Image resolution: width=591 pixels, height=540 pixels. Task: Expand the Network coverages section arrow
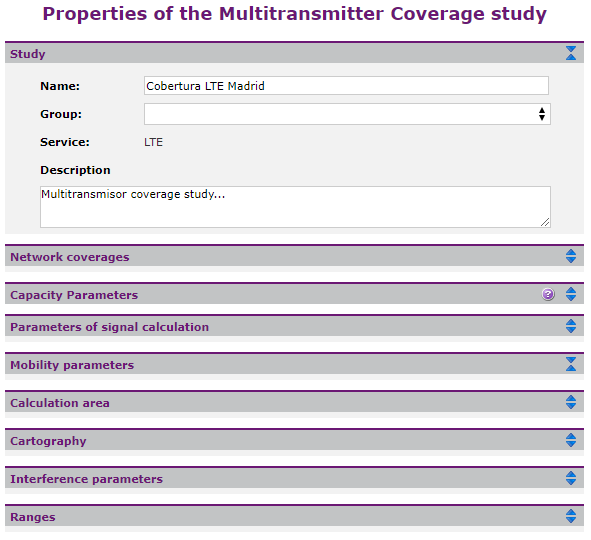(x=571, y=256)
